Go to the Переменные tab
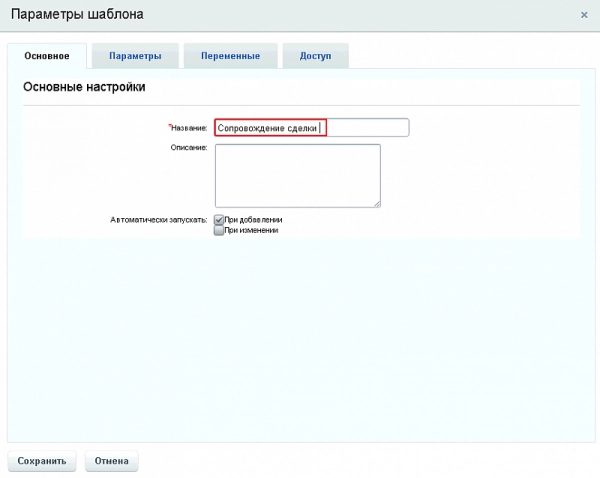Image resolution: width=600 pixels, height=478 pixels. 229,56
